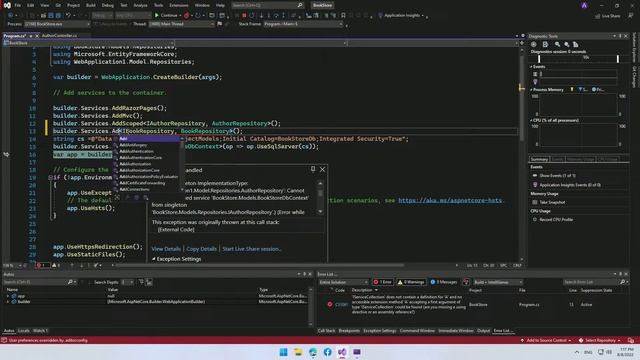The height and width of the screenshot is (360, 640).
Task: Click the exception popup scroll down arrow
Action: [x=320, y=211]
